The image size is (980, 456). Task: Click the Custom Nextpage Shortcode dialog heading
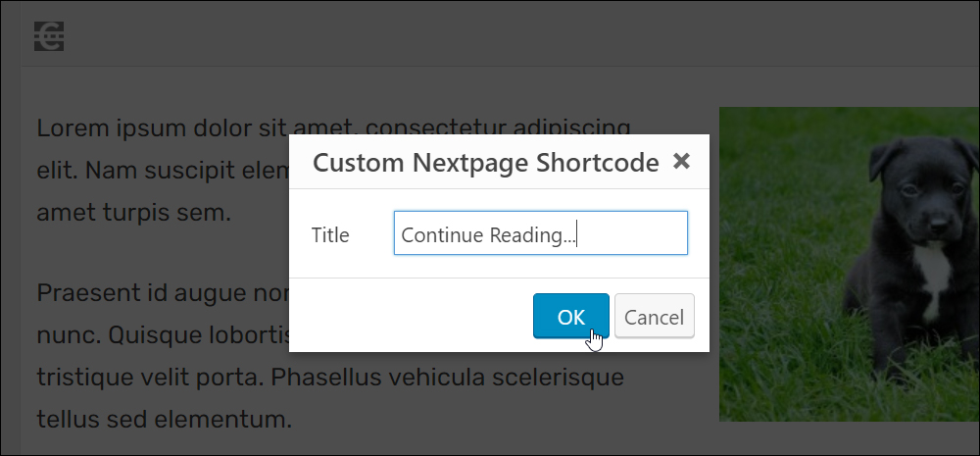coord(486,163)
